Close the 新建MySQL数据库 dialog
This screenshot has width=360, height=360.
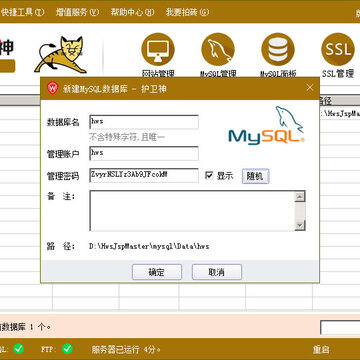tap(310, 88)
